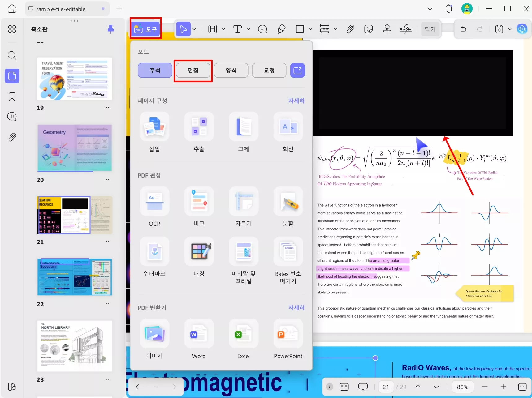
Task: Open the 80% zoom level field
Action: (462, 387)
